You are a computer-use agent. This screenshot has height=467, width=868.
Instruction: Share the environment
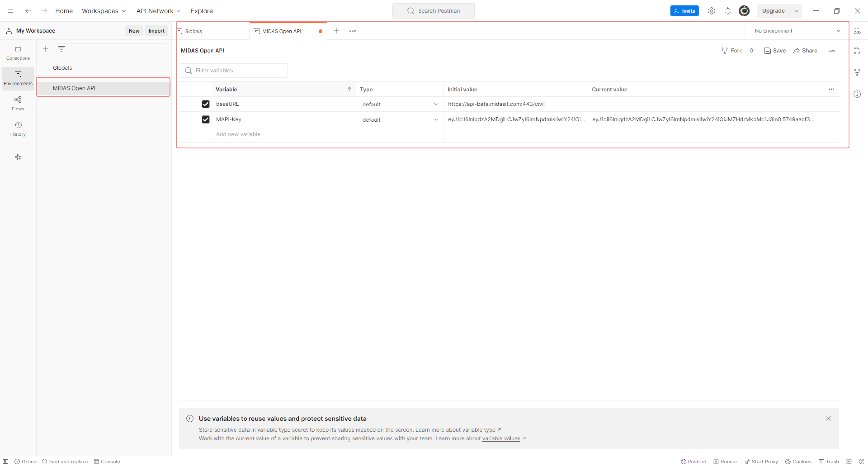click(x=805, y=51)
